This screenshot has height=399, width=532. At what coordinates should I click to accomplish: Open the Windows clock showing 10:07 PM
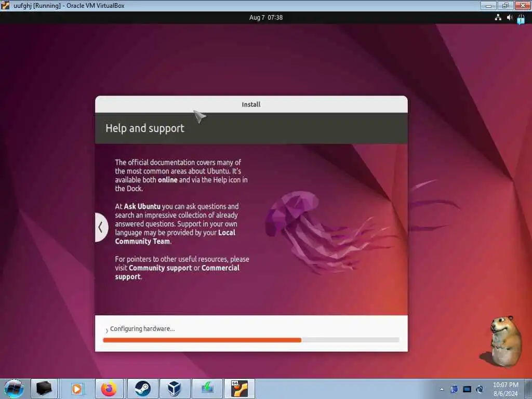pyautogui.click(x=506, y=389)
